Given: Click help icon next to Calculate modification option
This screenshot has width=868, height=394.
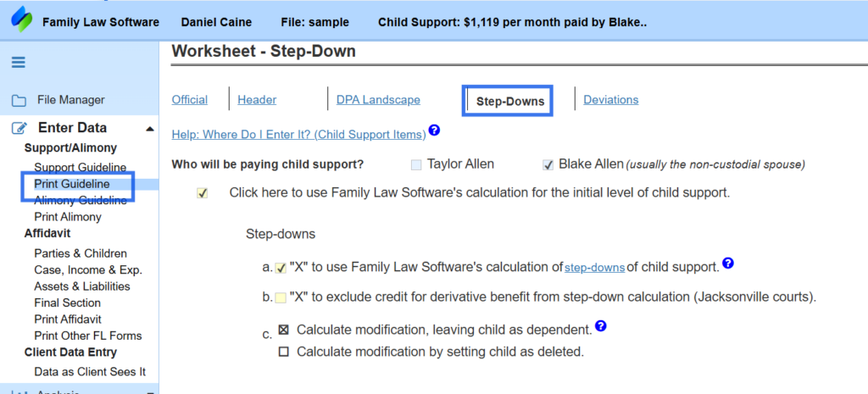Looking at the screenshot, I should click(601, 326).
